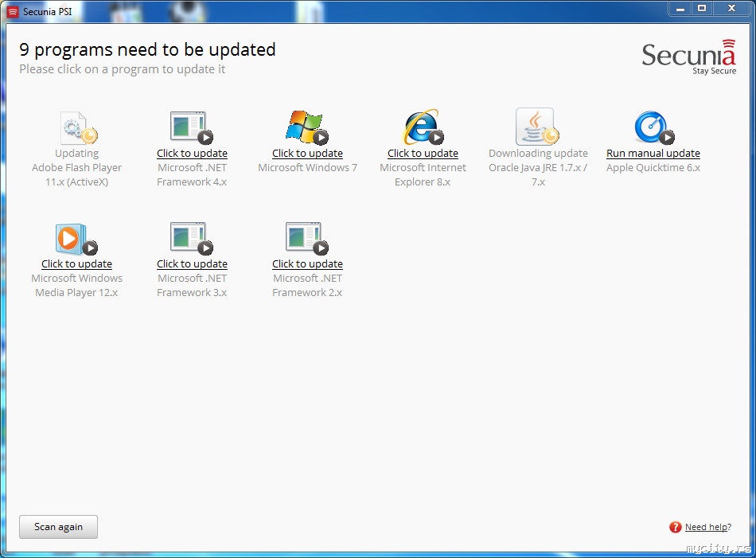Select the 'Apple Quicktime 6.x' label
The image size is (756, 558).
pos(653,168)
